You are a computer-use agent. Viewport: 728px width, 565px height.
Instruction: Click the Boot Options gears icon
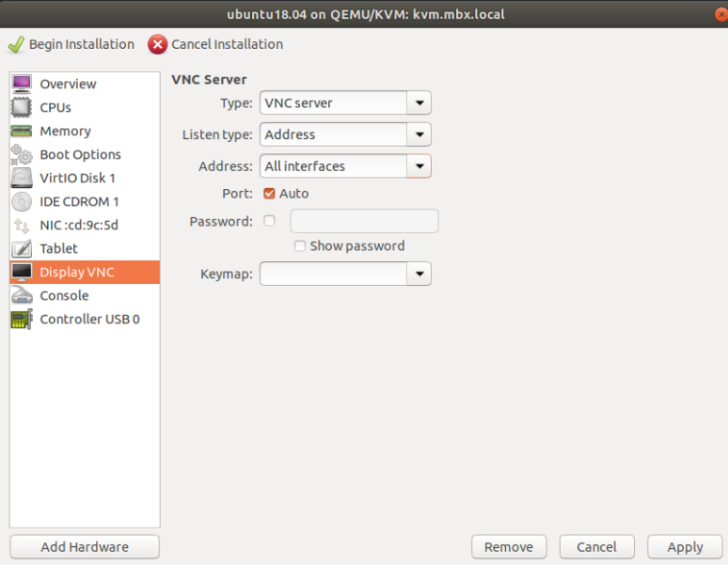22,154
